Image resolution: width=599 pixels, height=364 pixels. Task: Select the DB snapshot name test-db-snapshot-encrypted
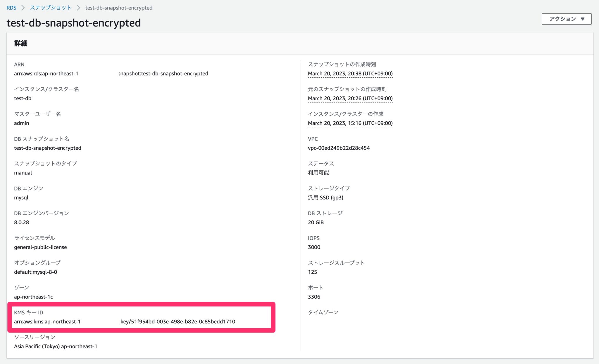point(48,148)
